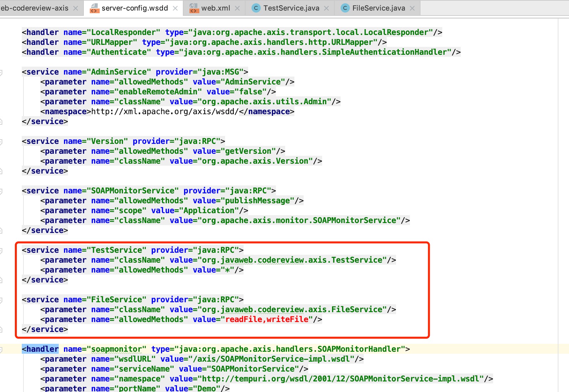Click the "enableRemoteAdmin" parameter name

tap(158, 92)
